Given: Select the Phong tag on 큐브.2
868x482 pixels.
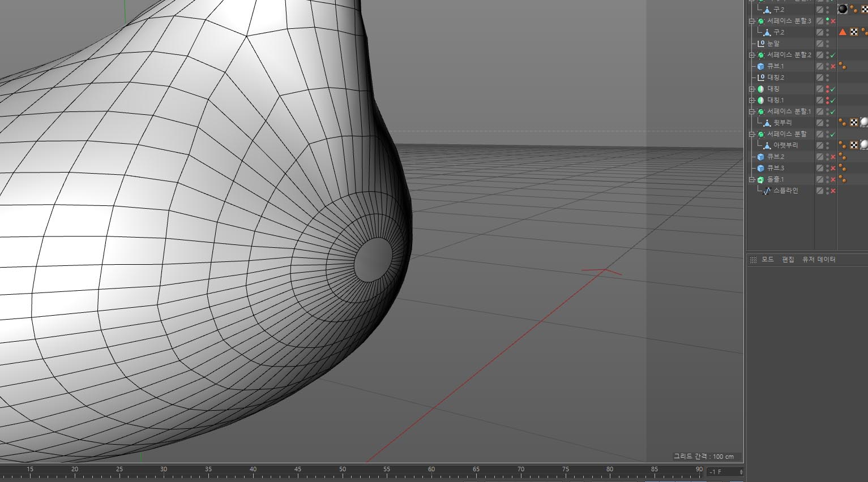Looking at the screenshot, I should [x=843, y=157].
